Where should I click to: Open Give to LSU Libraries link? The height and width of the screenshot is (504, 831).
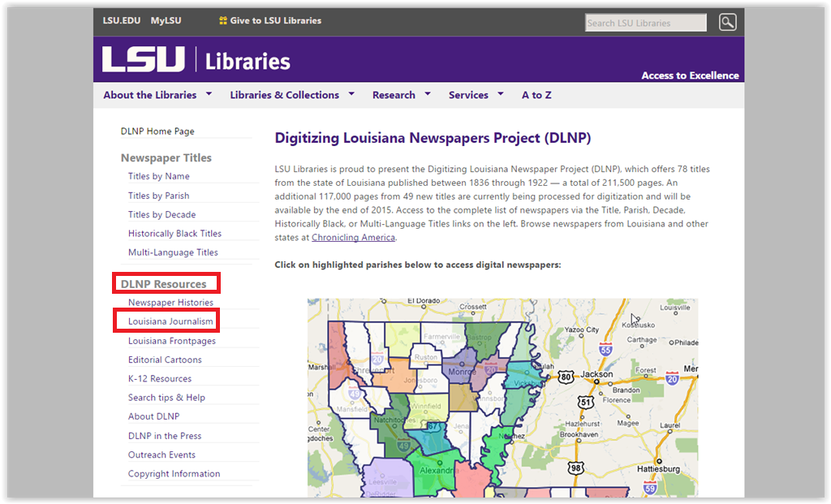[x=276, y=20]
